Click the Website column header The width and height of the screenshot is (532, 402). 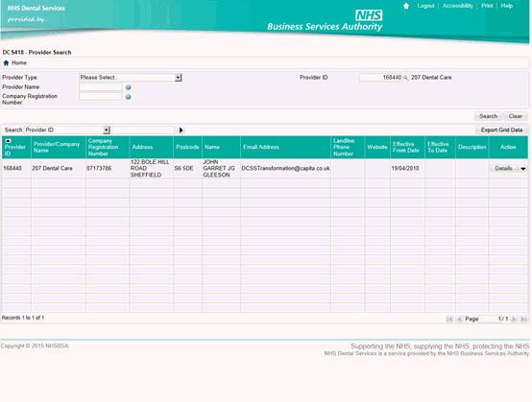pyautogui.click(x=377, y=147)
